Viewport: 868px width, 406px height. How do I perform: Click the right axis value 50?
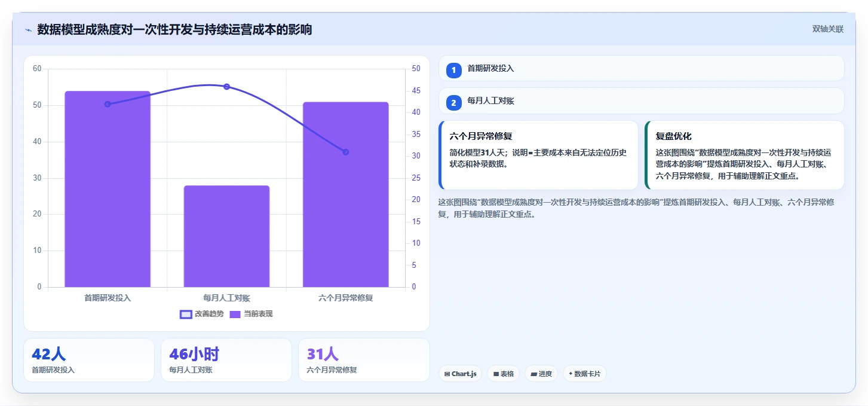pyautogui.click(x=416, y=69)
